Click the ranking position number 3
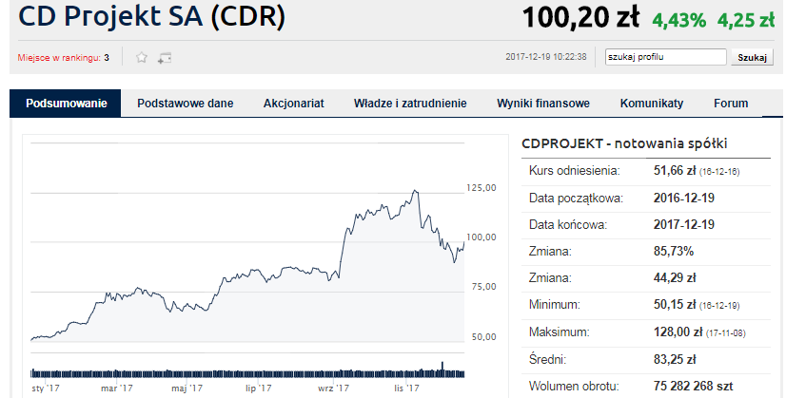786x398 pixels. [x=106, y=58]
